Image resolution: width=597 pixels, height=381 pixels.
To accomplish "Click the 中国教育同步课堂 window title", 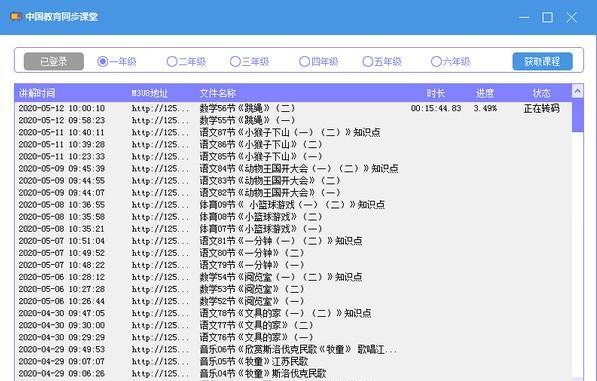I will click(62, 17).
